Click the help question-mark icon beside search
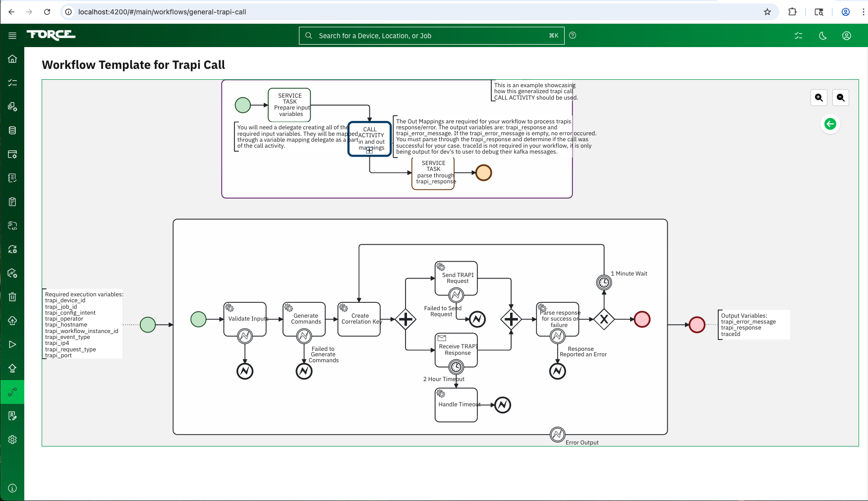Image resolution: width=868 pixels, height=501 pixels. [x=573, y=35]
